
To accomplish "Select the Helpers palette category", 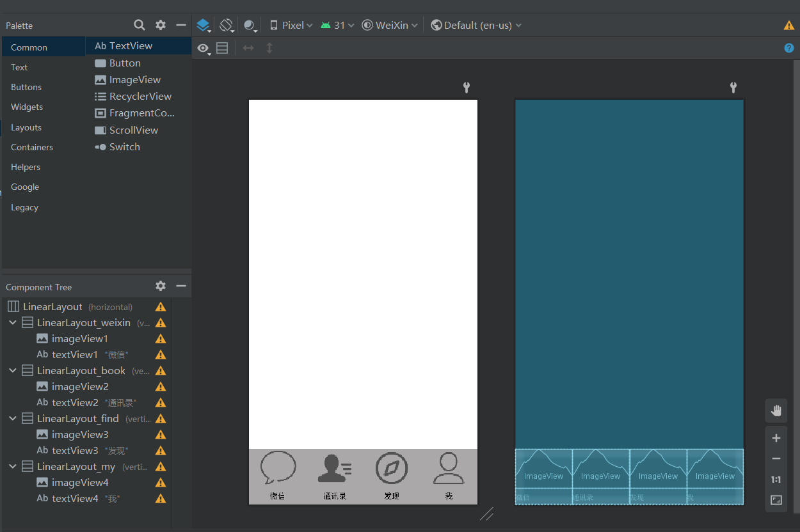I will point(44,167).
